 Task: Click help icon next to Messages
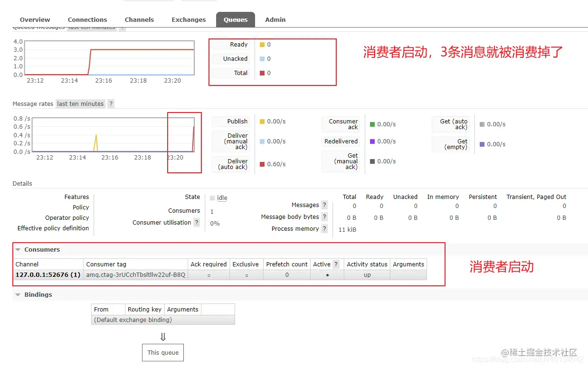pyautogui.click(x=324, y=205)
